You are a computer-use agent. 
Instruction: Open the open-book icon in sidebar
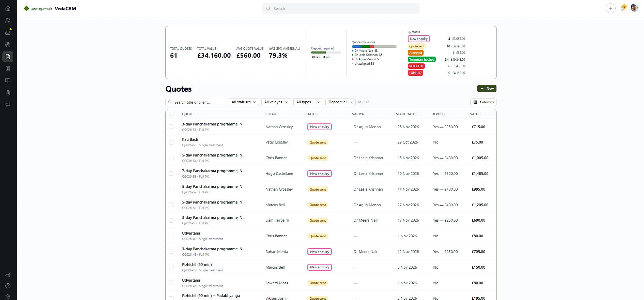pos(8,80)
